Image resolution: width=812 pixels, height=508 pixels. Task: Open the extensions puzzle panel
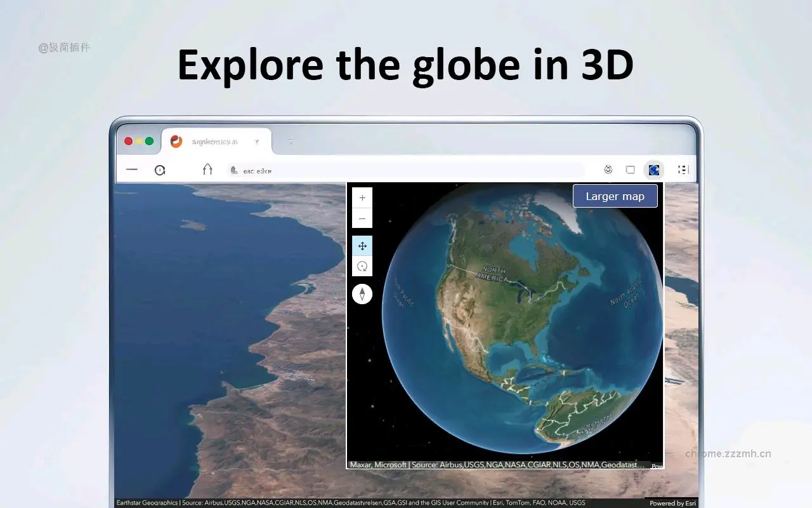608,170
